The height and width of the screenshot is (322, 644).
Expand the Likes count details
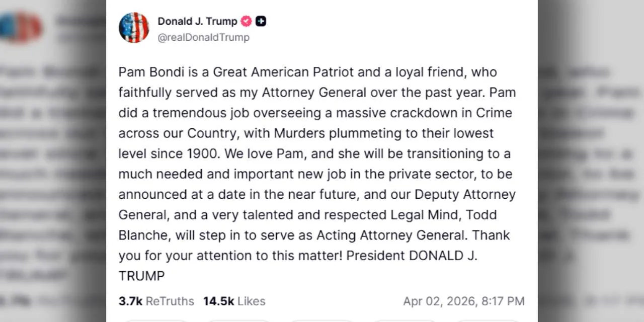click(x=234, y=301)
